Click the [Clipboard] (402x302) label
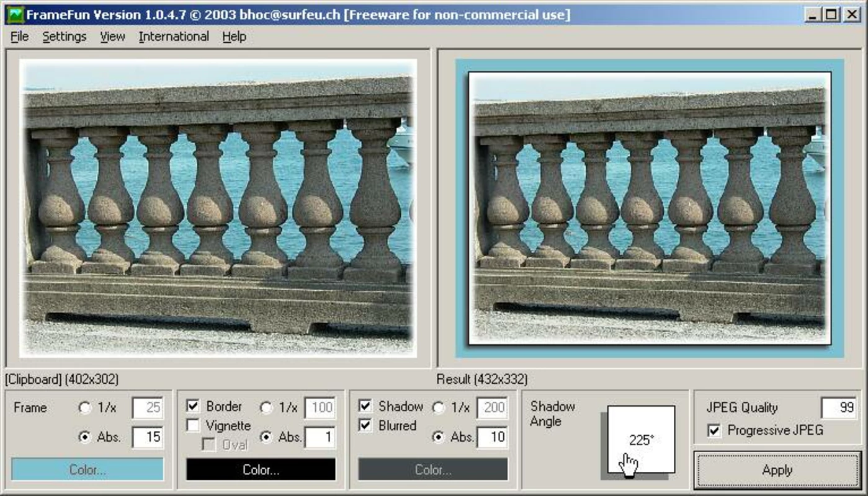 click(x=62, y=379)
